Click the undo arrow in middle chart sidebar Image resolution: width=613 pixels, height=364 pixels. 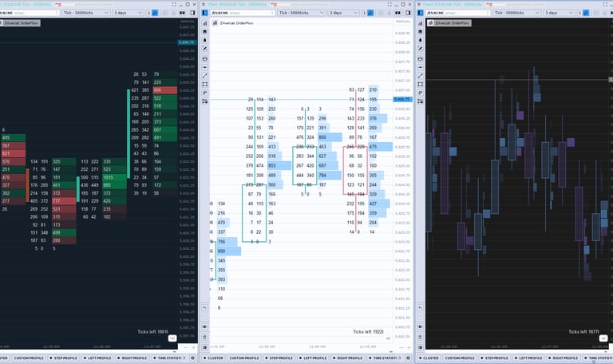[x=204, y=307]
